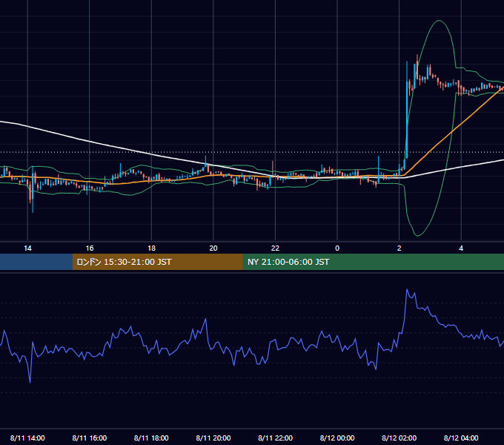Click hour label 4 on price chart axis
The image size is (504, 445).
(x=461, y=248)
